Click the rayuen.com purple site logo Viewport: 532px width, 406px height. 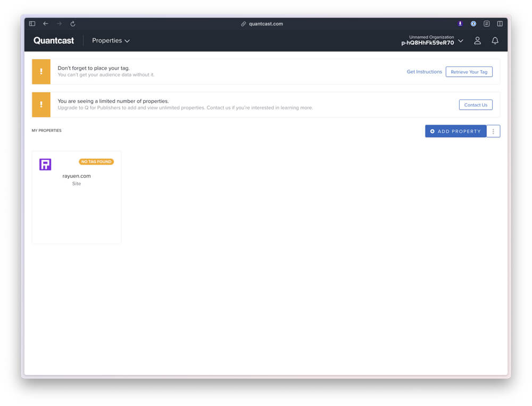point(45,164)
